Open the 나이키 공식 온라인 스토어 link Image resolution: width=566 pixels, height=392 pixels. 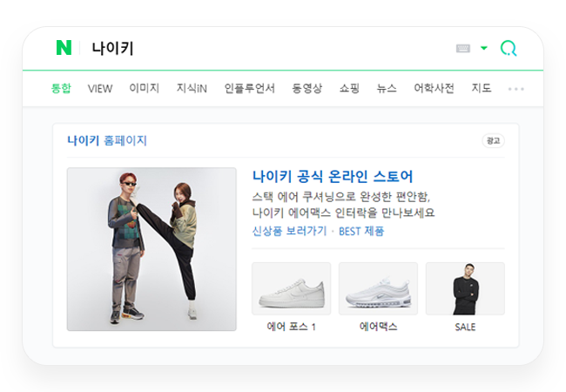click(x=333, y=177)
